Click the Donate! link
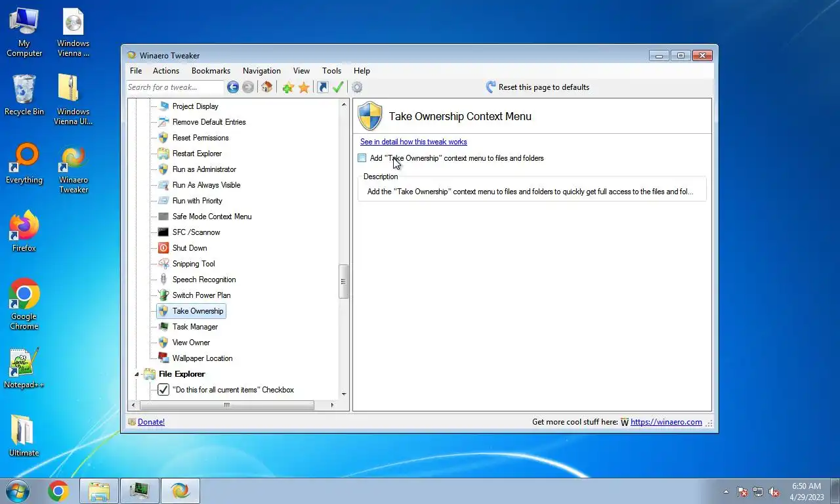This screenshot has height=504, width=840. 151,422
